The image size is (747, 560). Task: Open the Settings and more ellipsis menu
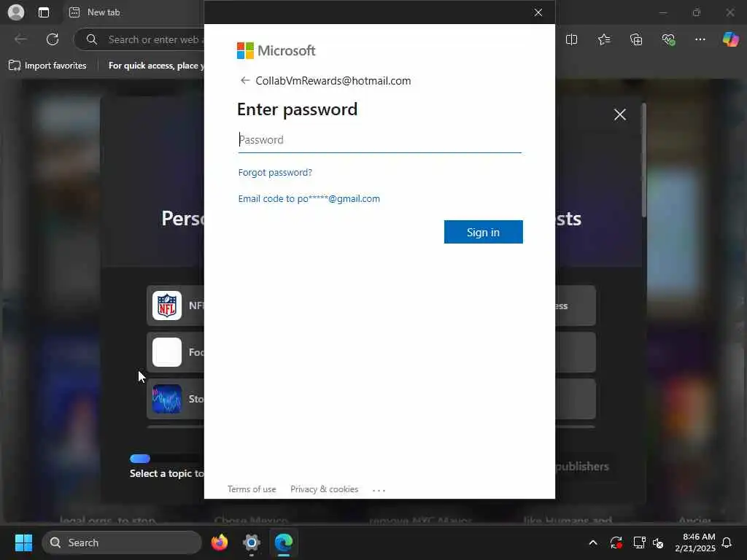(x=700, y=39)
